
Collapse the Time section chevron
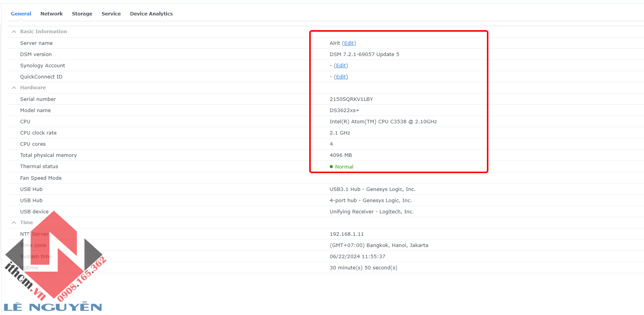[x=14, y=223]
